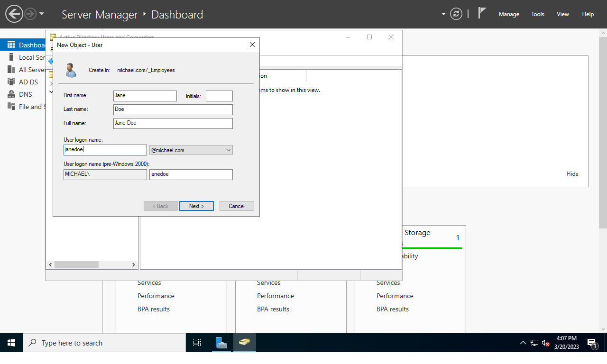Image resolution: width=607 pixels, height=364 pixels.
Task: Click the Server Manager taskbar icon
Action: click(221, 343)
